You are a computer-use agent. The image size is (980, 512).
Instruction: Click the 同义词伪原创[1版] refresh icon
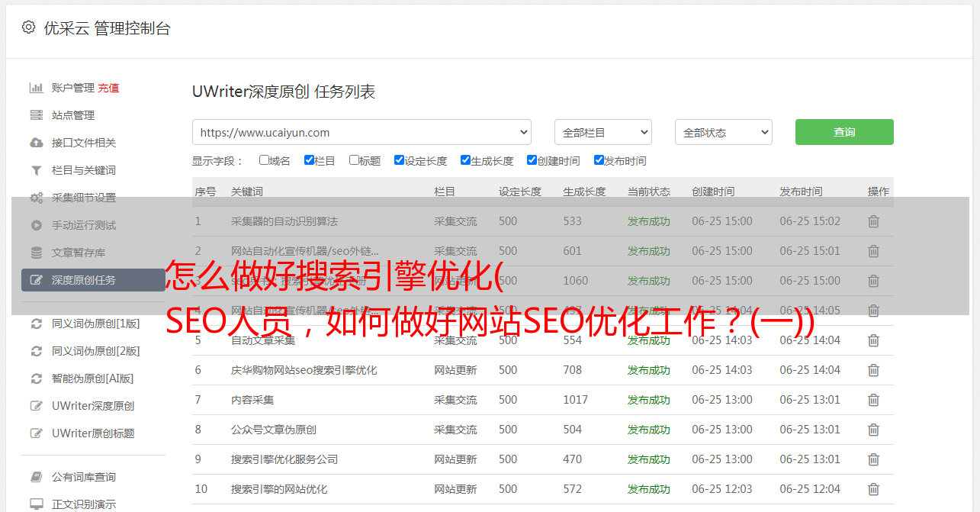[36, 324]
